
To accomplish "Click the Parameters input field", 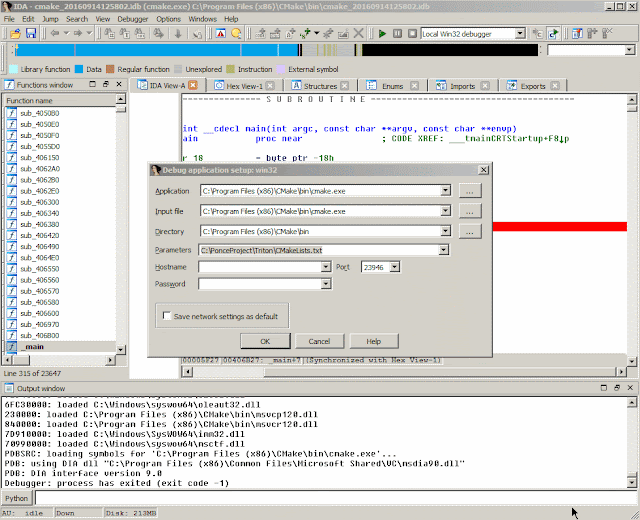I will click(x=319, y=250).
